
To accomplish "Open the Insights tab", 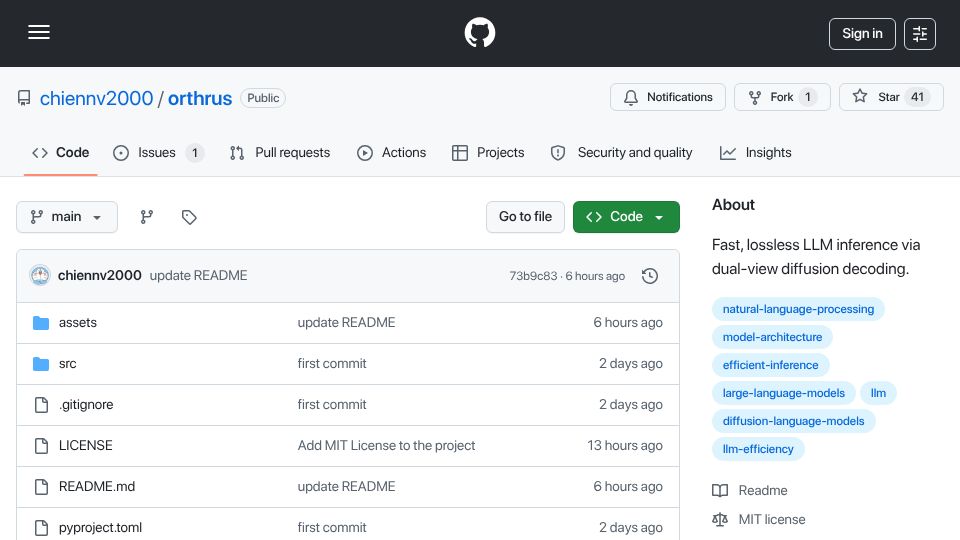I will (756, 152).
